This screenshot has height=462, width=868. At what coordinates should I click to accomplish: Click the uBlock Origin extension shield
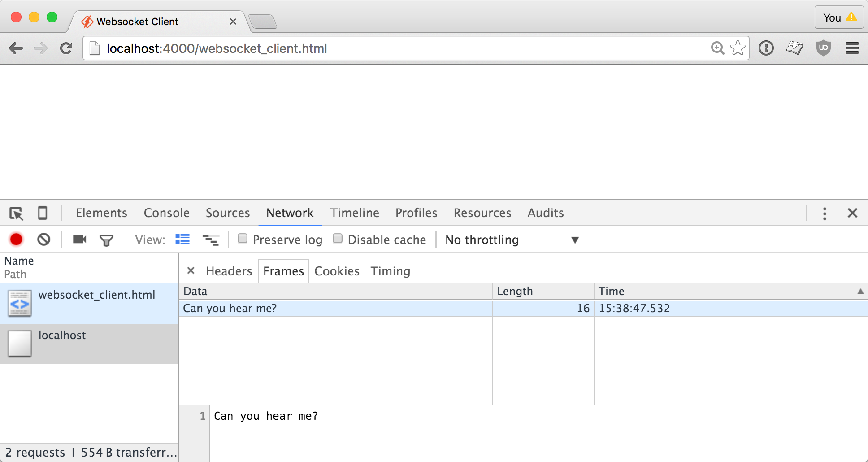[824, 48]
